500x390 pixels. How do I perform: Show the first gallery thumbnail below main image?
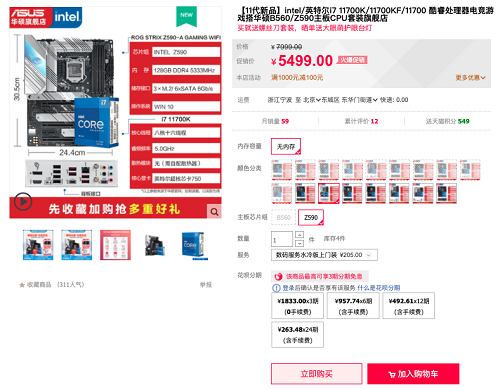[x=38, y=245]
